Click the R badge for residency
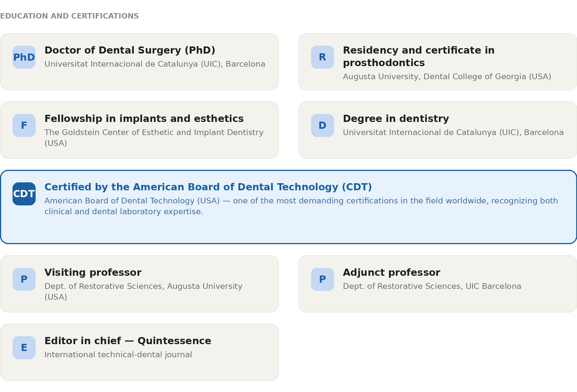Image resolution: width=577 pixels, height=392 pixels. point(322,57)
